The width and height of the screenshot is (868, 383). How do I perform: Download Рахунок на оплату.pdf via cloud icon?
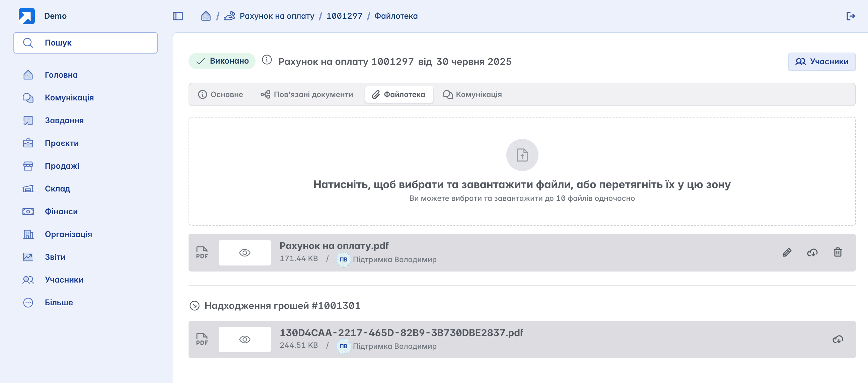(812, 252)
